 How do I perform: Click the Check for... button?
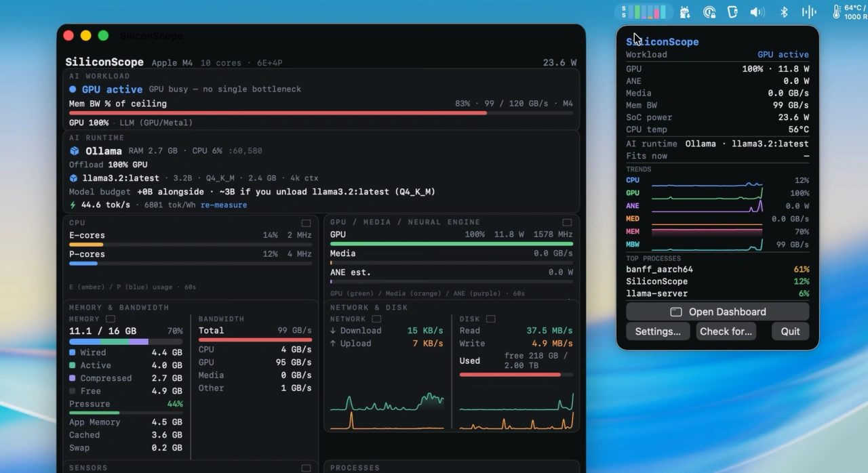click(x=726, y=331)
